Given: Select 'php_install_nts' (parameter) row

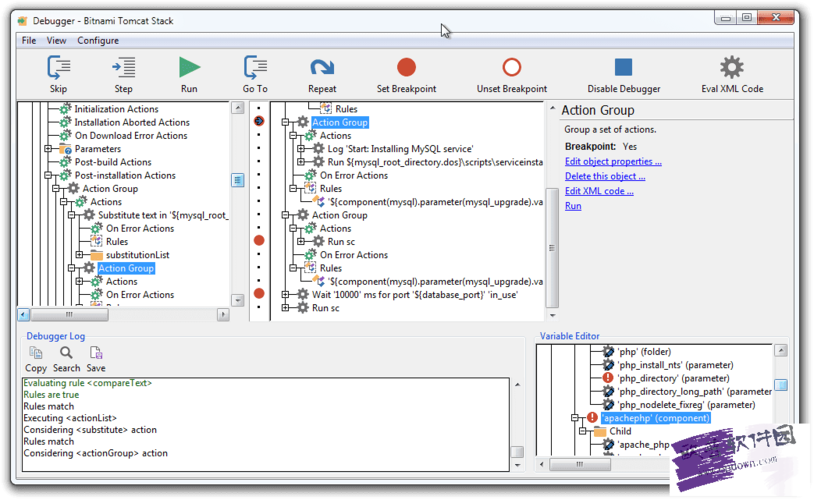Looking at the screenshot, I should click(x=675, y=365).
